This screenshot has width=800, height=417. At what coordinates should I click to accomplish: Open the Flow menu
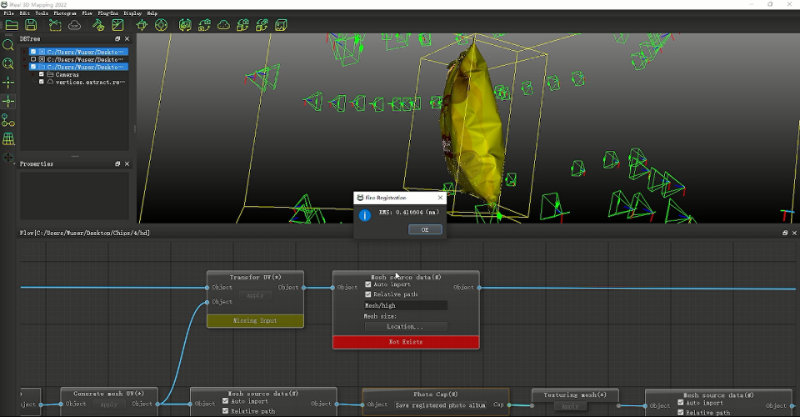[87, 13]
